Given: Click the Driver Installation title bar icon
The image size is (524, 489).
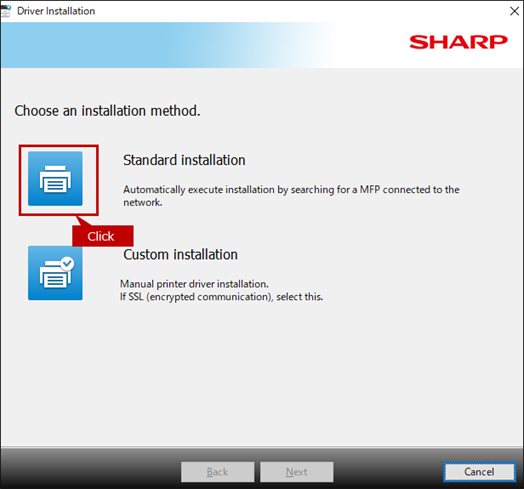Looking at the screenshot, I should 6,11.
